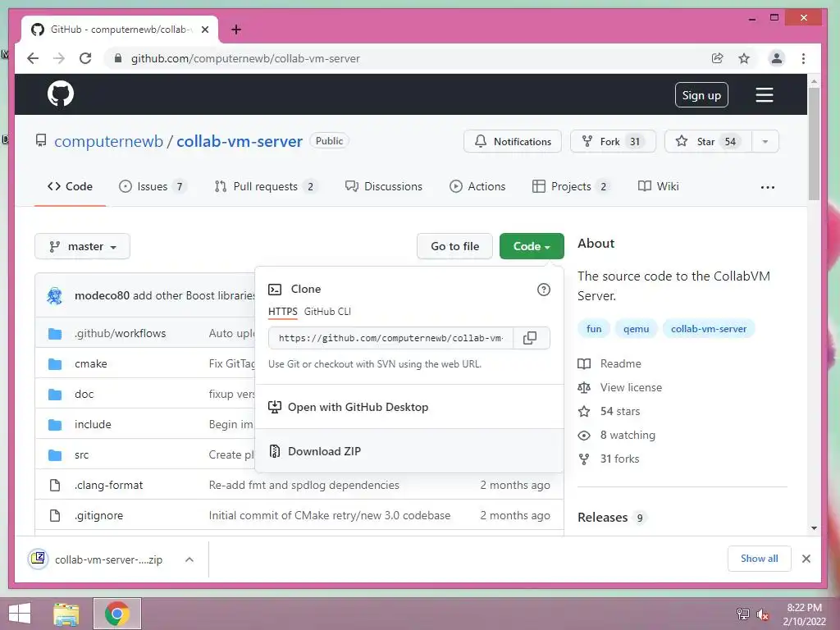Open the doc folder

(84, 395)
